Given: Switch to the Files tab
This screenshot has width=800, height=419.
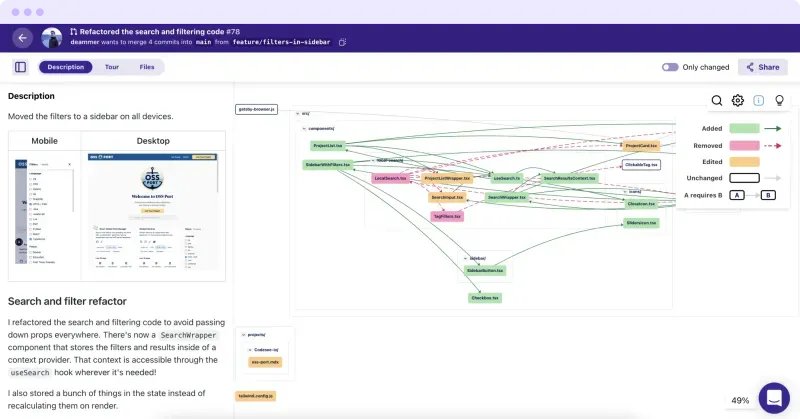Looking at the screenshot, I should pos(147,67).
